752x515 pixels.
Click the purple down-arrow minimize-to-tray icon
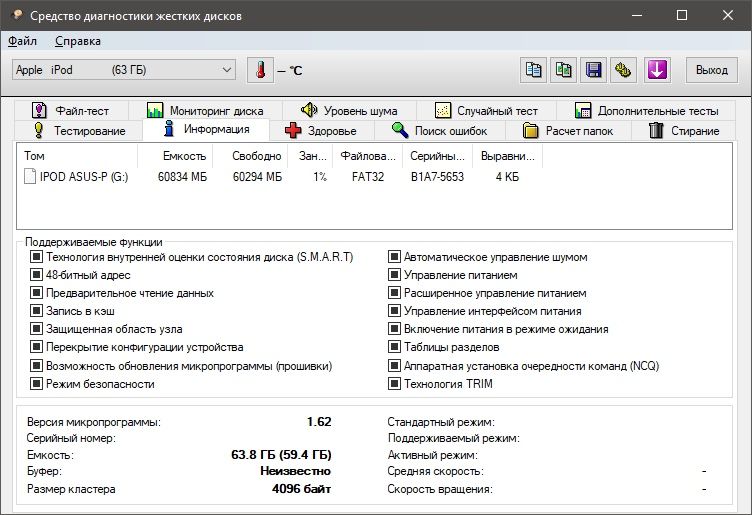[657, 70]
